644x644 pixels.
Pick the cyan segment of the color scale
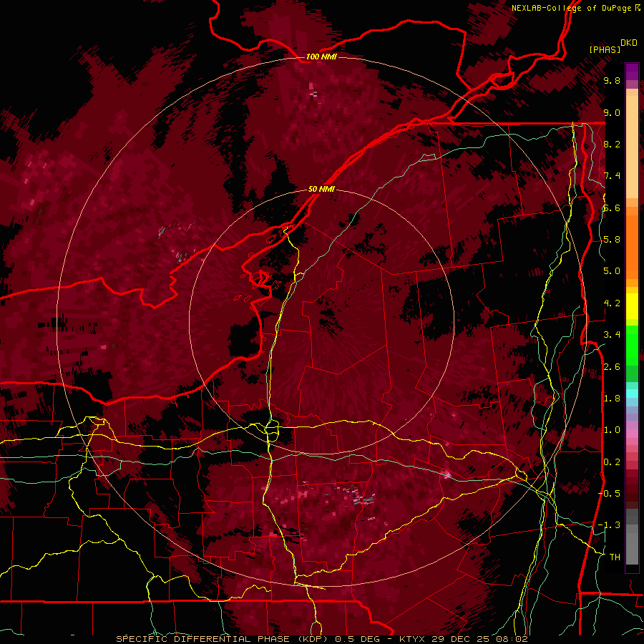[x=632, y=394]
